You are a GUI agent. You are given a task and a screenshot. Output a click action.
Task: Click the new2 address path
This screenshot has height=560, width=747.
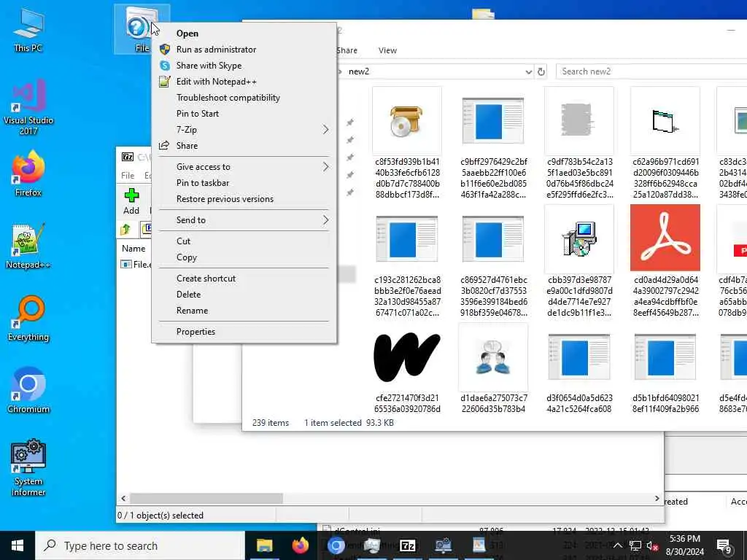(359, 71)
